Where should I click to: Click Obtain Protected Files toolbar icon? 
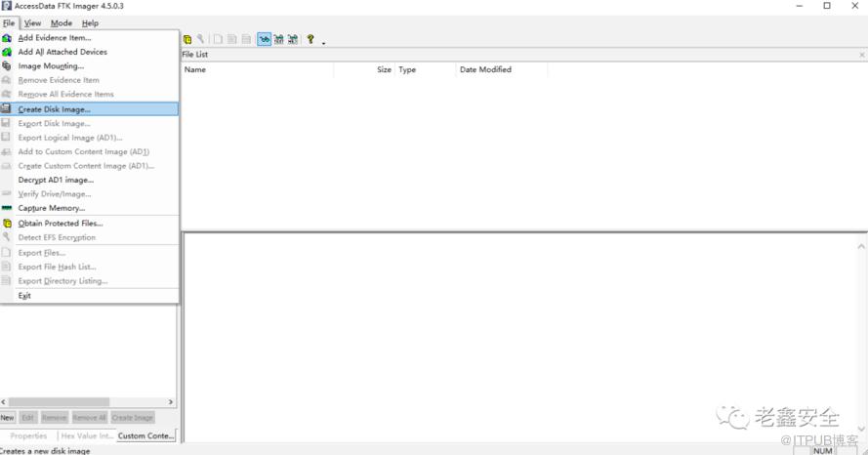[x=187, y=39]
